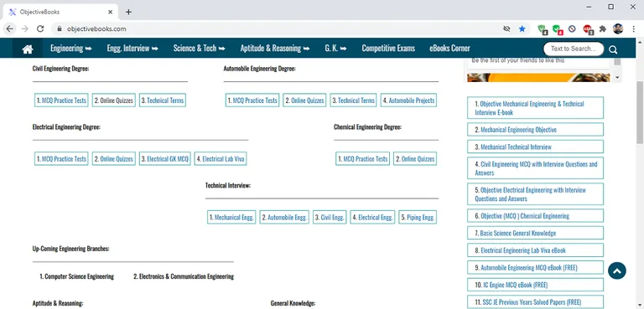Click the browser forward arrow
The width and height of the screenshot is (644, 309).
click(x=24, y=28)
